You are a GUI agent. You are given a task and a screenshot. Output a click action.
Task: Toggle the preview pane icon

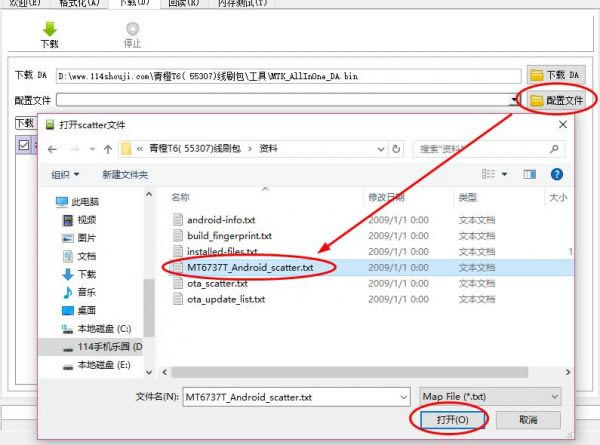528,174
